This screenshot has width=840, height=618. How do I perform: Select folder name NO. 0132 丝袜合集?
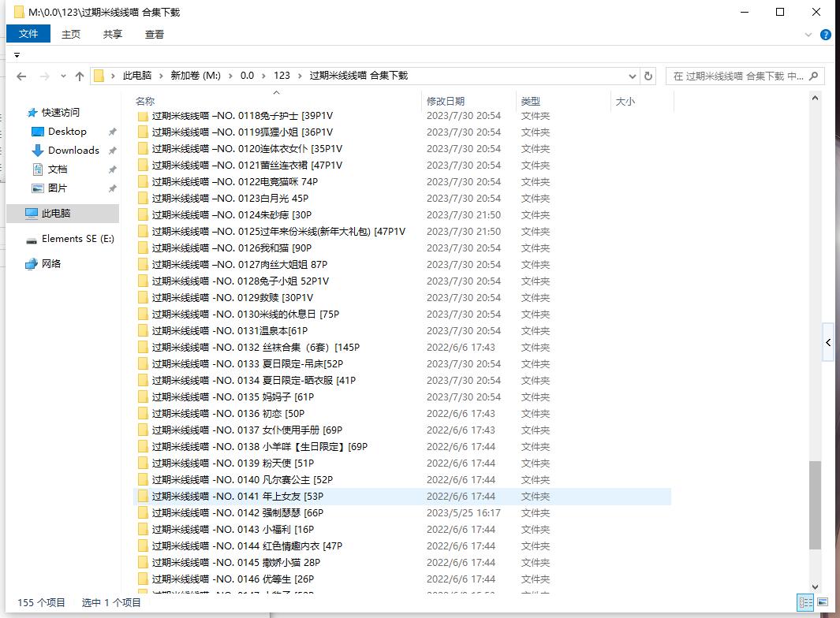tap(256, 348)
